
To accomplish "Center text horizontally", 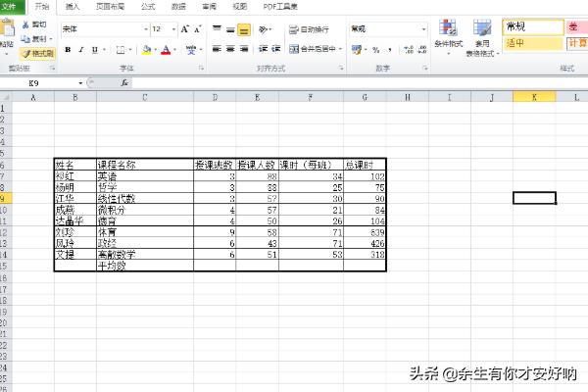I will coord(230,49).
